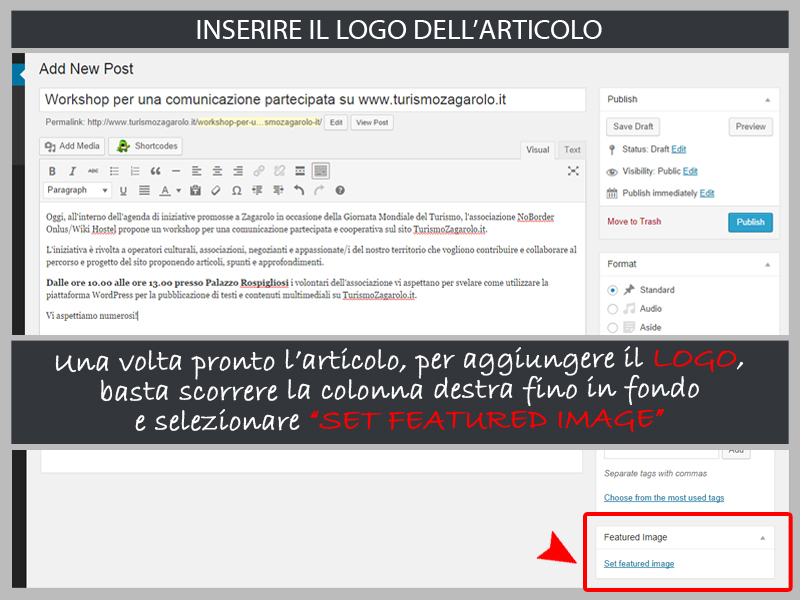The width and height of the screenshot is (800, 600).
Task: Undo the last edit
Action: pyautogui.click(x=299, y=190)
